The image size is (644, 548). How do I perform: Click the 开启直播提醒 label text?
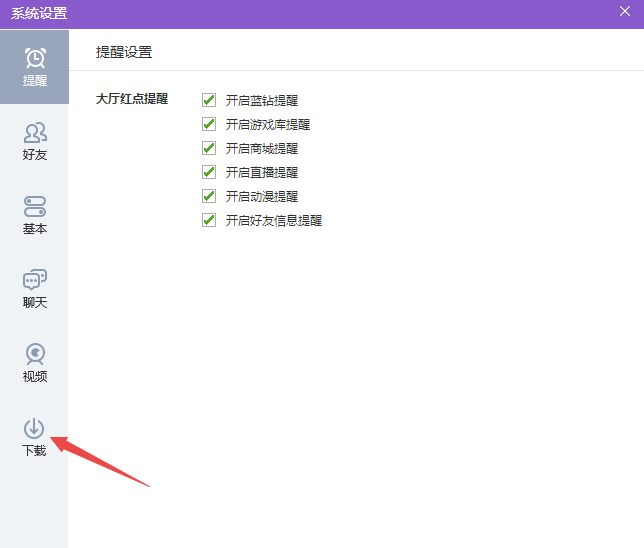pyautogui.click(x=262, y=172)
